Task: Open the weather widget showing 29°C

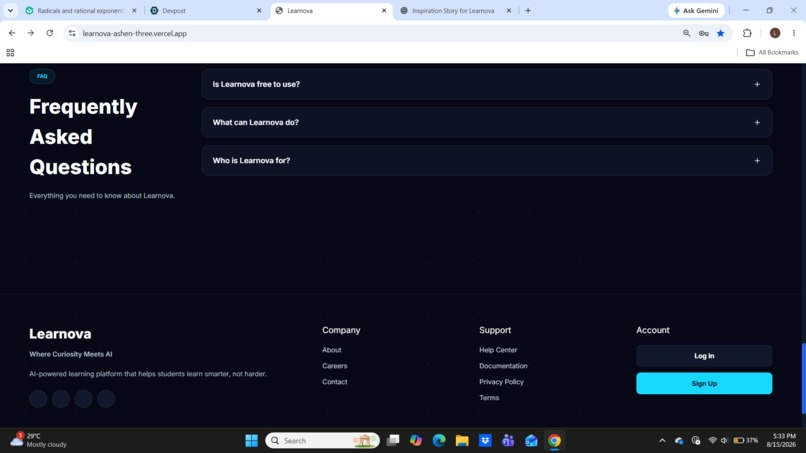Action: 40,440
